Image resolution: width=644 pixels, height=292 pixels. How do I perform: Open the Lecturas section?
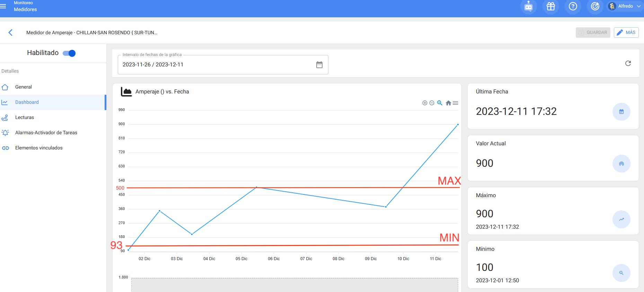25,117
